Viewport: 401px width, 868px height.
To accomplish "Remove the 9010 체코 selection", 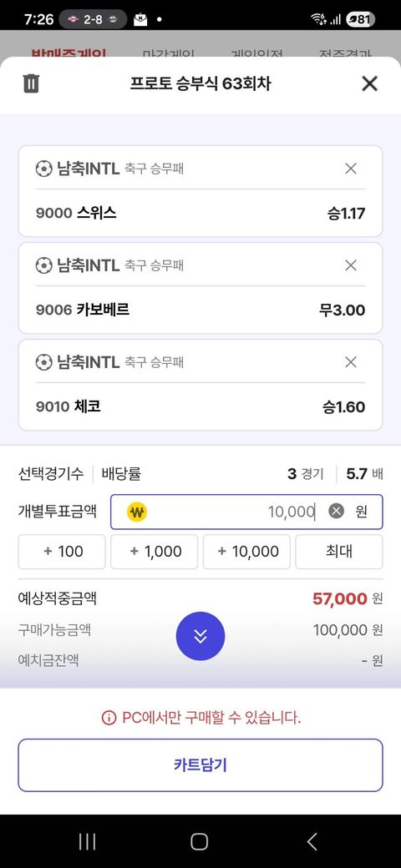I will [351, 362].
